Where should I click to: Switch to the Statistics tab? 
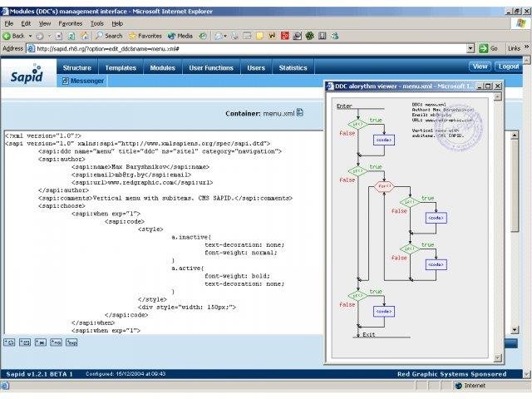point(293,68)
